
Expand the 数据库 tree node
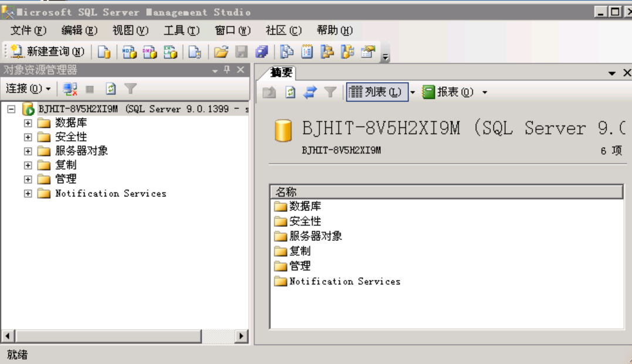[28, 123]
